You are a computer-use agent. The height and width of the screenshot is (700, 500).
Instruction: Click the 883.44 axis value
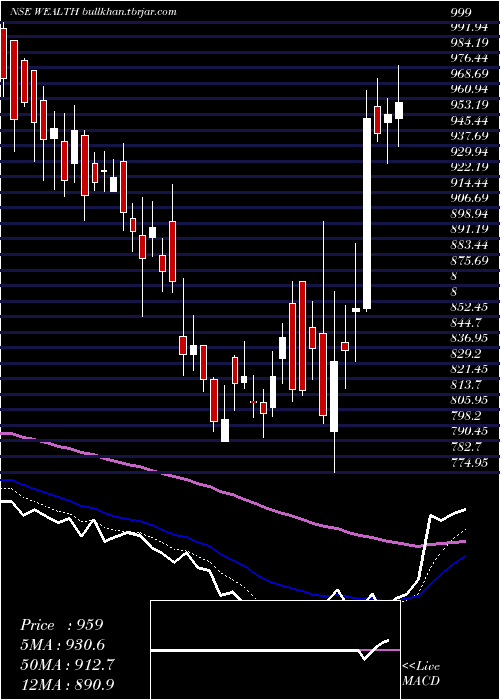click(x=468, y=244)
